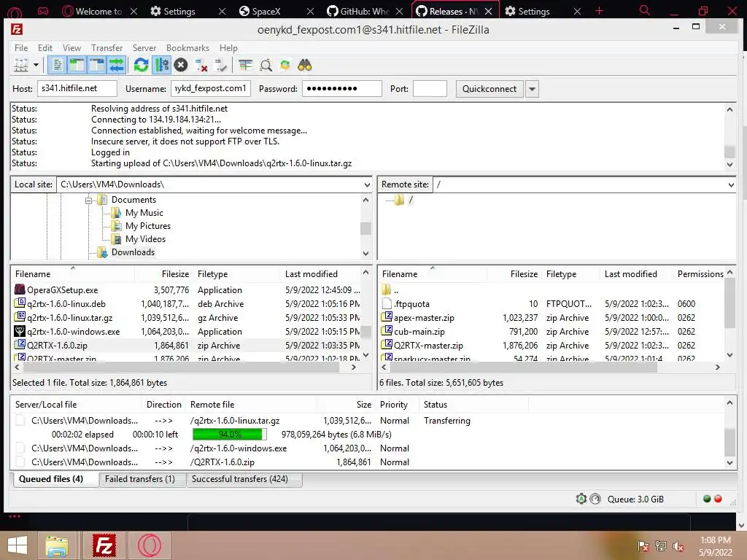Click the 94.0% upload progress bar

(230, 435)
